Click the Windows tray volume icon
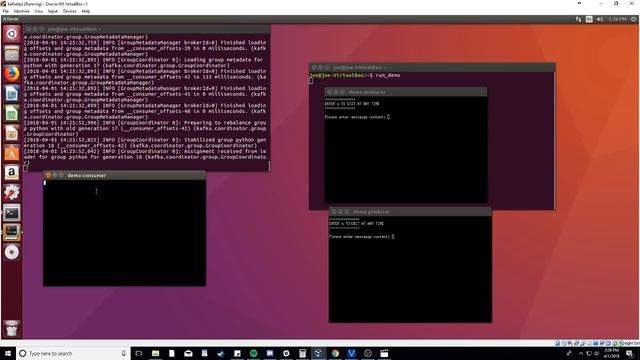The image size is (640, 360). [x=597, y=353]
